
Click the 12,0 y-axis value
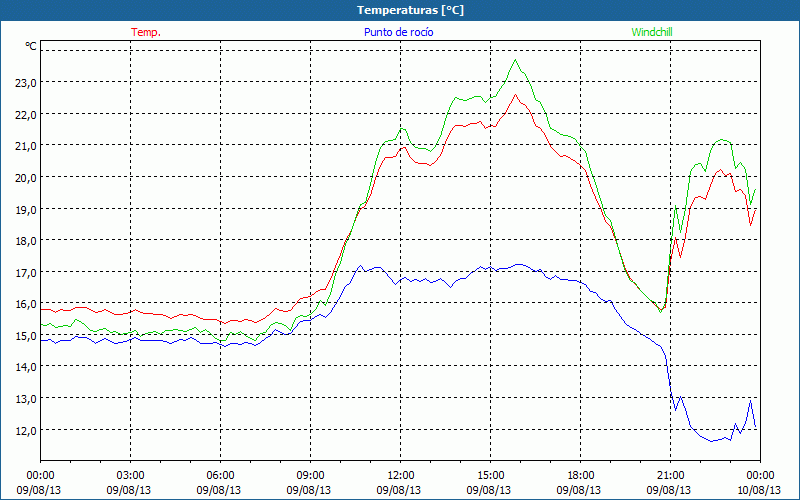[x=26, y=431]
